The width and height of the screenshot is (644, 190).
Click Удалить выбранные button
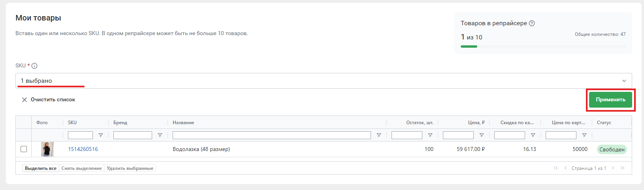pyautogui.click(x=130, y=168)
